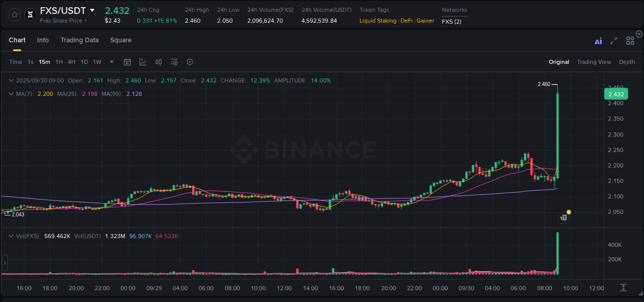Open the widgets layout icon near fullscreen arrow
644x302 pixels.
[630, 40]
